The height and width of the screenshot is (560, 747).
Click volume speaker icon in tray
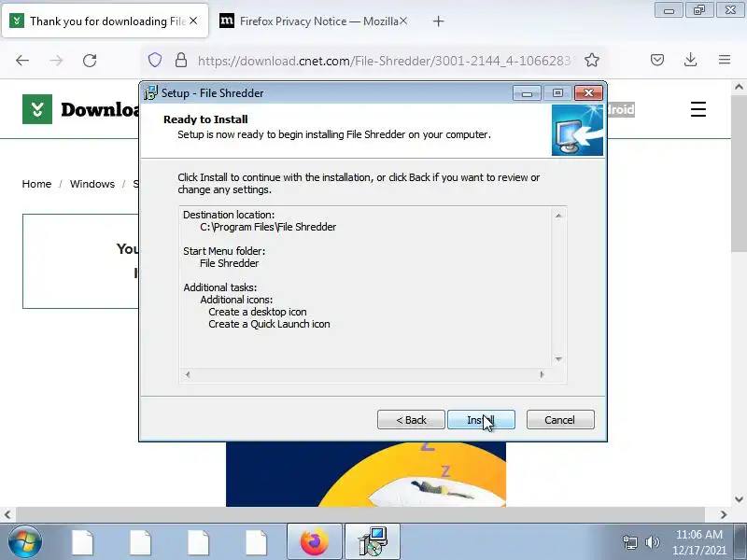coord(652,542)
